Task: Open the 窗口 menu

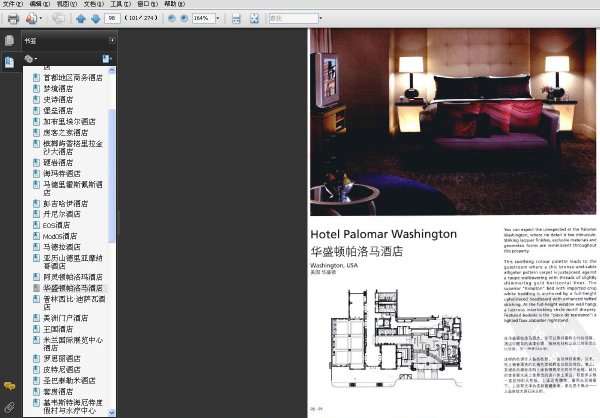Action: tap(147, 4)
